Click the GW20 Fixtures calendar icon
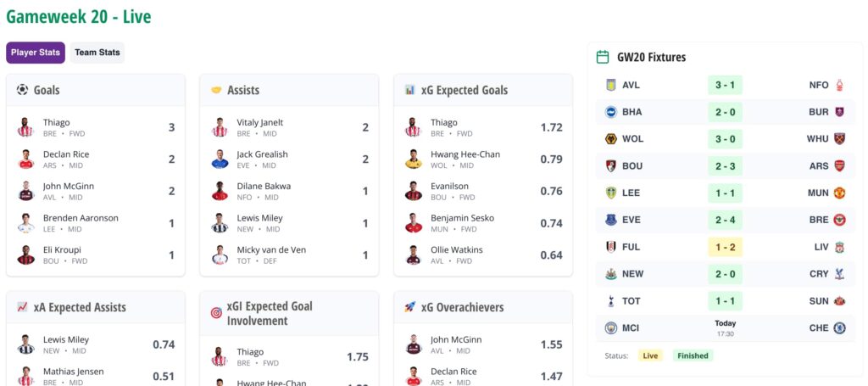 click(x=603, y=58)
